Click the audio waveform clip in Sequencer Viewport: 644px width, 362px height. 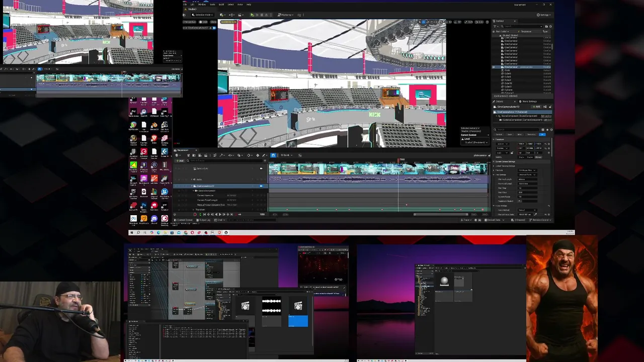coord(378,179)
